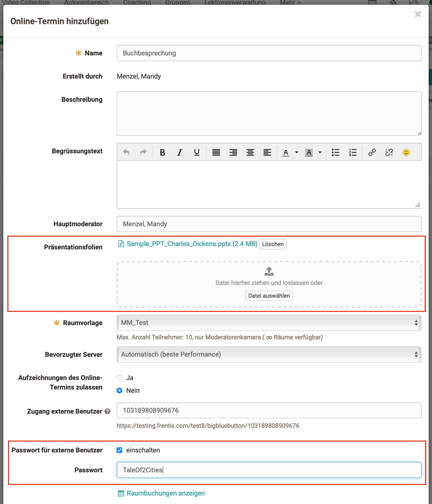The height and width of the screenshot is (504, 432).
Task: Apply center alignment in the editor toolbar
Action: click(250, 153)
